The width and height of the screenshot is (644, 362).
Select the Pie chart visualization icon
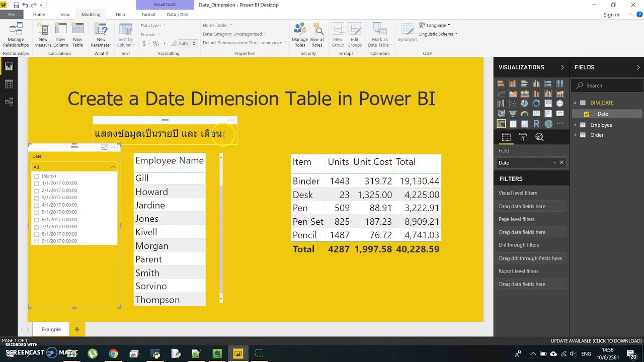pos(524,103)
